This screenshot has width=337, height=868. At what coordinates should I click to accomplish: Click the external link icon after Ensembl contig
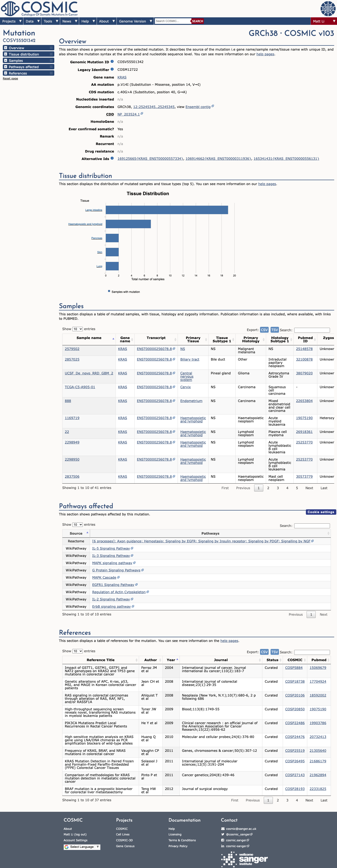tap(213, 106)
